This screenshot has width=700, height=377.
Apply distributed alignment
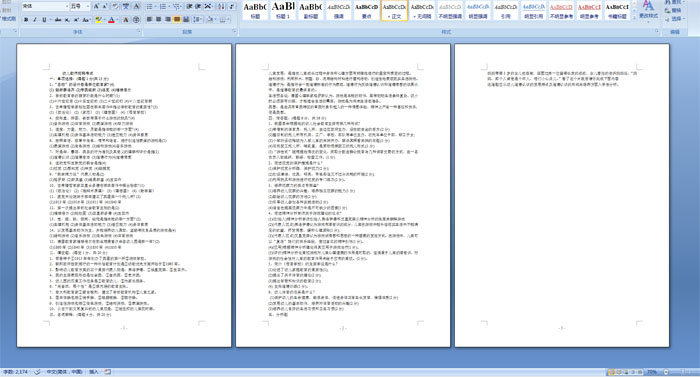[186, 20]
